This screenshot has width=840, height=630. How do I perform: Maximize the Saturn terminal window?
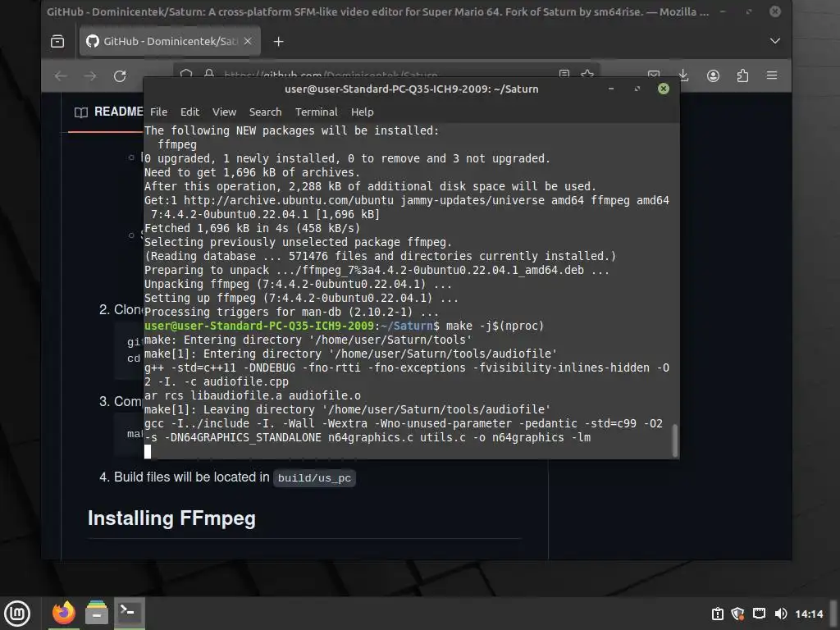pyautogui.click(x=637, y=89)
